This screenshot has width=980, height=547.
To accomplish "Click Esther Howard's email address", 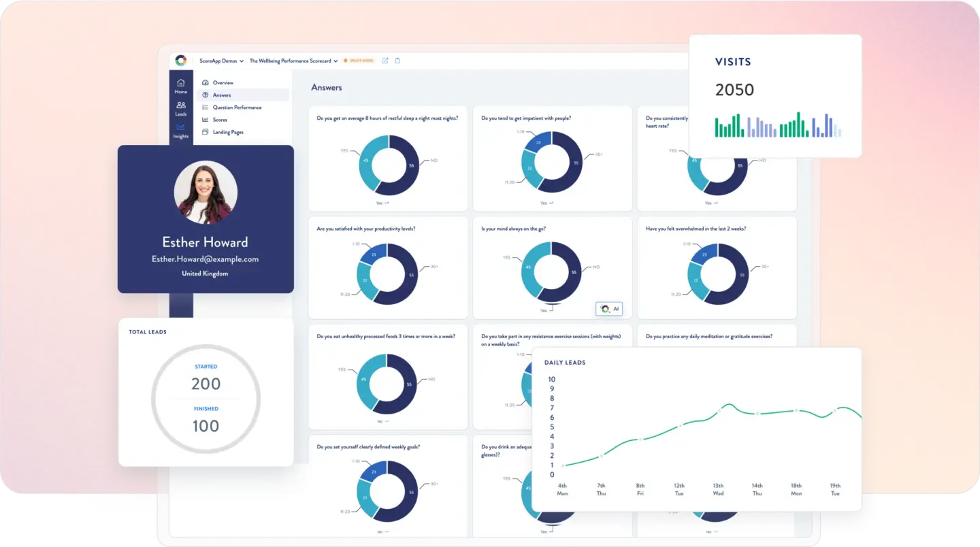I will coord(206,259).
